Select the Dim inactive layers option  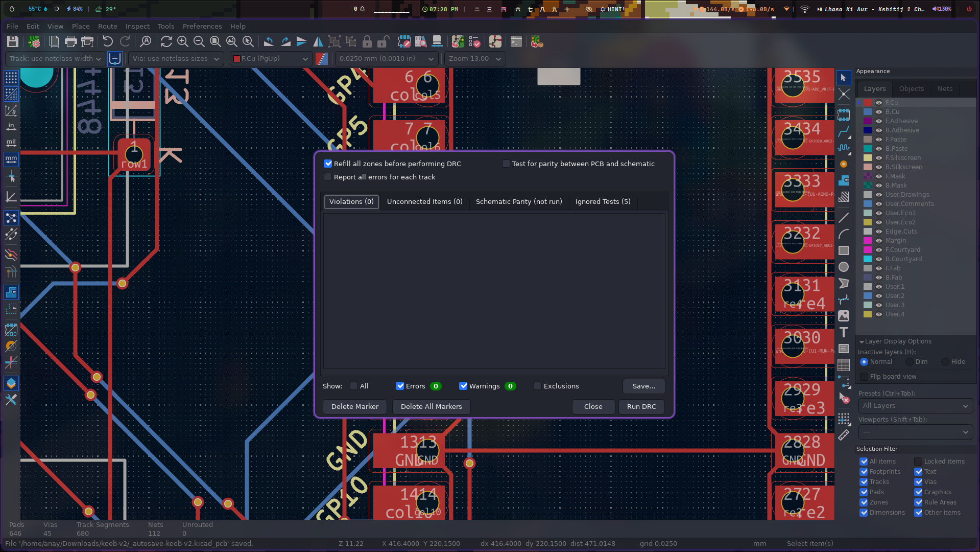[x=910, y=362]
